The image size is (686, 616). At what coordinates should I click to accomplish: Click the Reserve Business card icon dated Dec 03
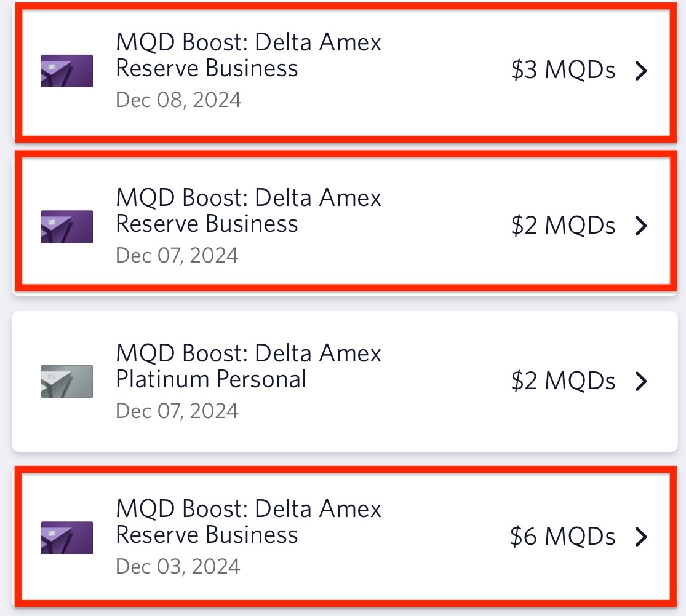coord(66,536)
